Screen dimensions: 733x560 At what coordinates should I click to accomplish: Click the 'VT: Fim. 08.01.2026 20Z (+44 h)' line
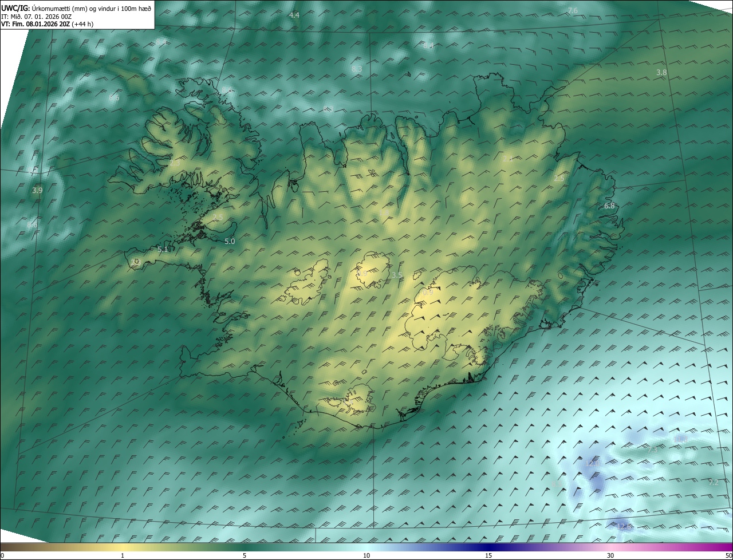click(x=48, y=25)
